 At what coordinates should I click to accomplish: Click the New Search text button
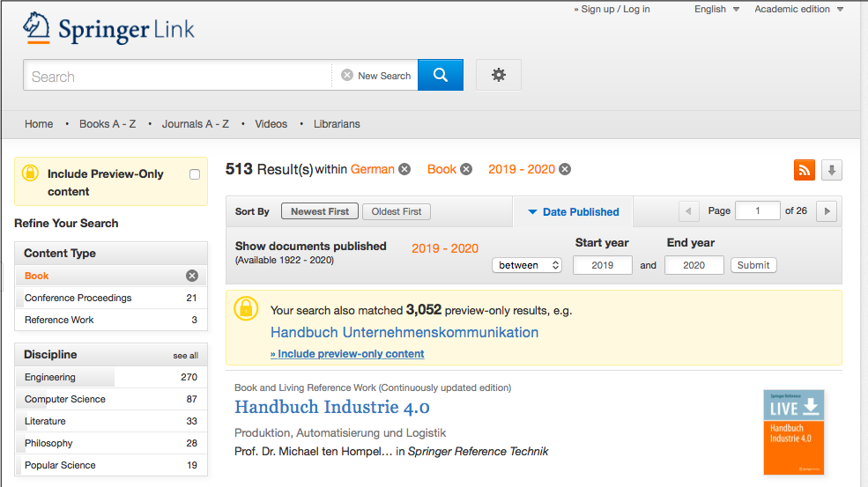click(x=384, y=76)
